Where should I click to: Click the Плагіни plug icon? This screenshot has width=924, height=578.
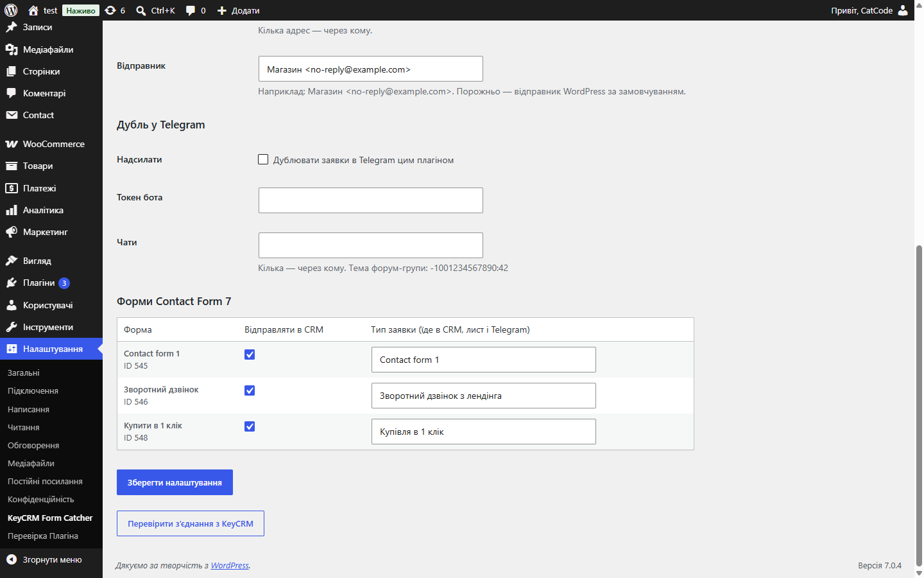(x=12, y=283)
